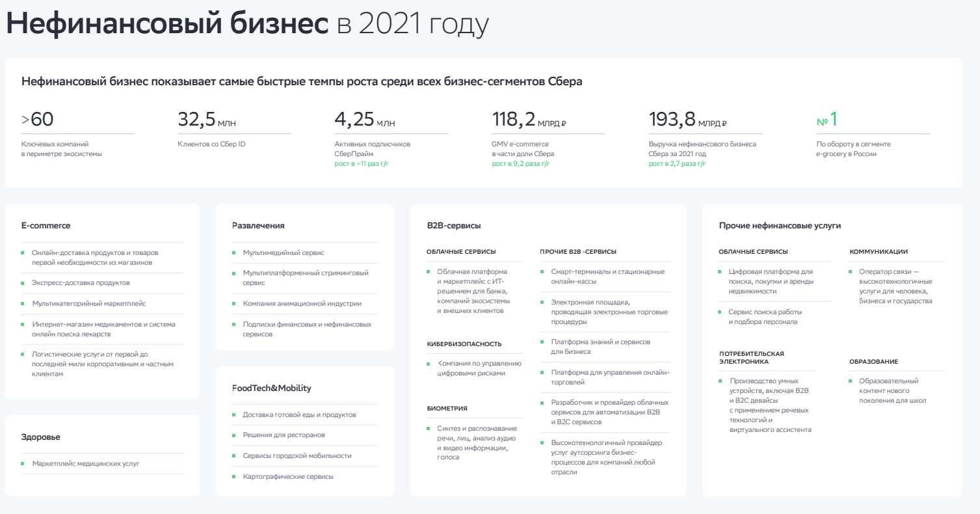Select "Образовательный контент нового поколения для школ"
Screen dimensions: 980x514
click(892, 390)
